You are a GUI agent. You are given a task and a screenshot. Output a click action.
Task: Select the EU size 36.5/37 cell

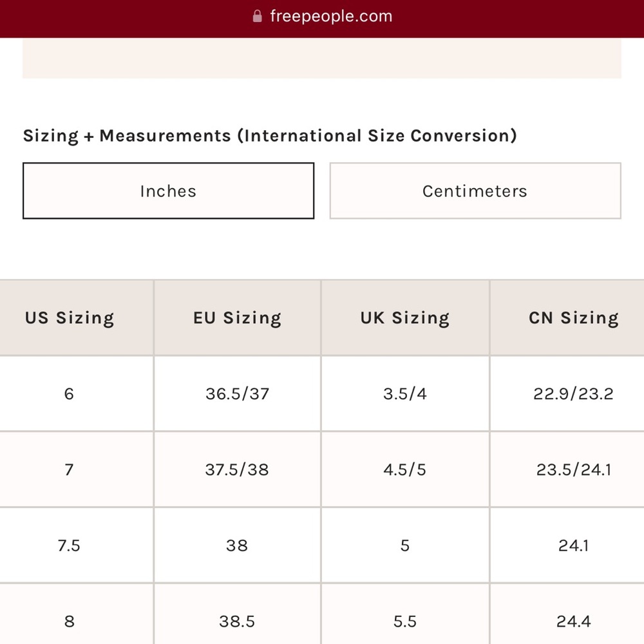(237, 393)
